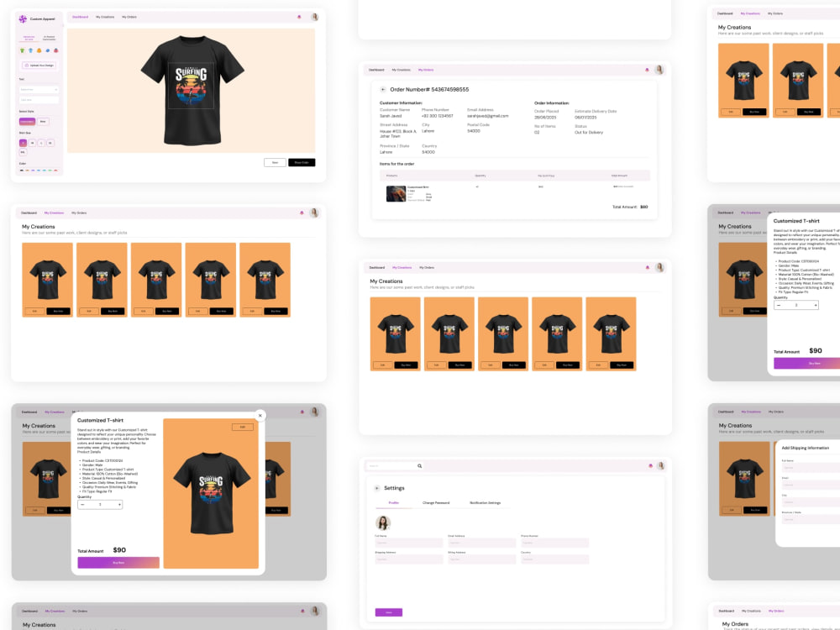Screen dimensions: 840x630
Task: Click profile avatar on the order details screen
Action: coord(659,70)
